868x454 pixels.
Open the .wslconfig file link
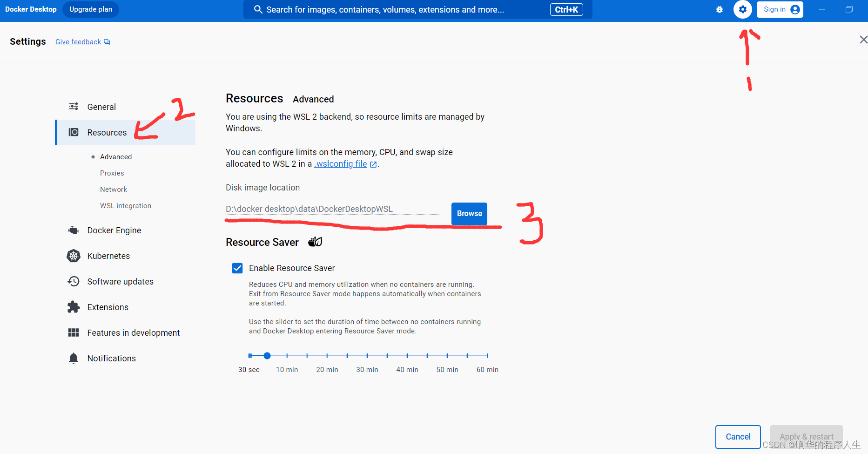(x=341, y=164)
